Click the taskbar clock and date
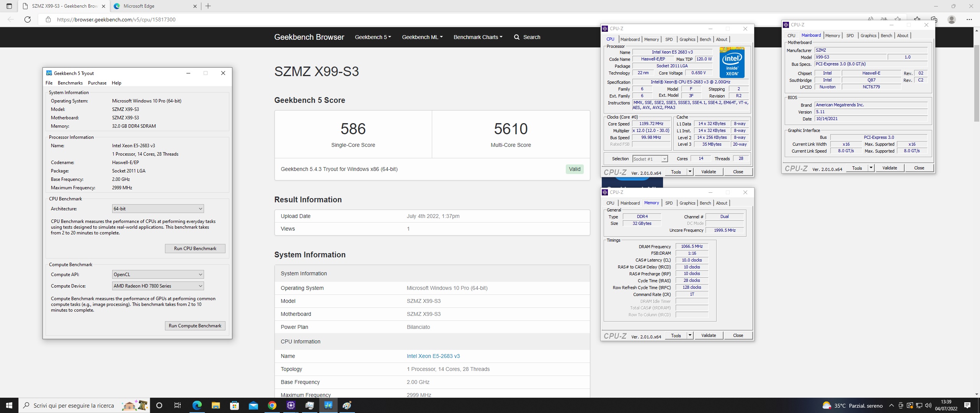 [x=946, y=405]
